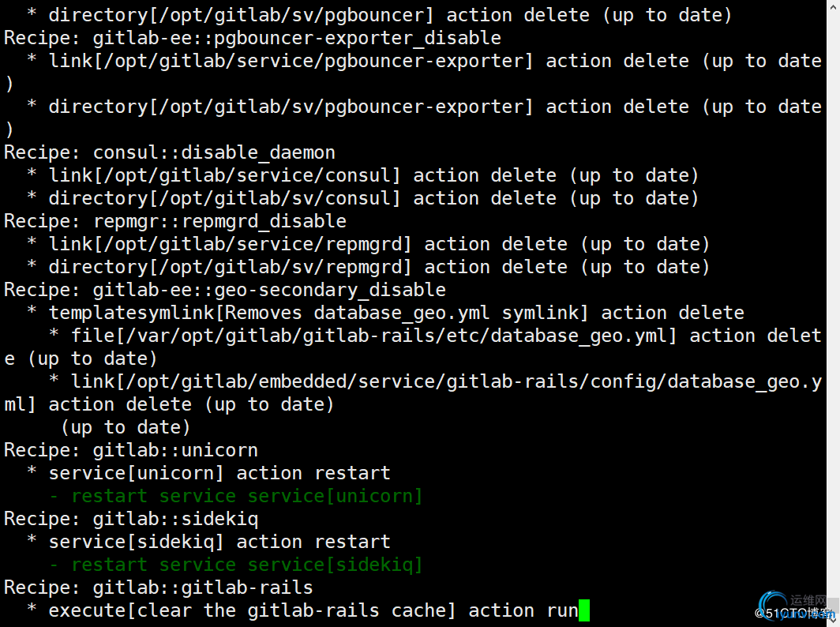Click the 'templatesymlink[Removes database_geo.yml symlink]' text
Screen dimensions: 840x627
pyautogui.click(x=319, y=313)
